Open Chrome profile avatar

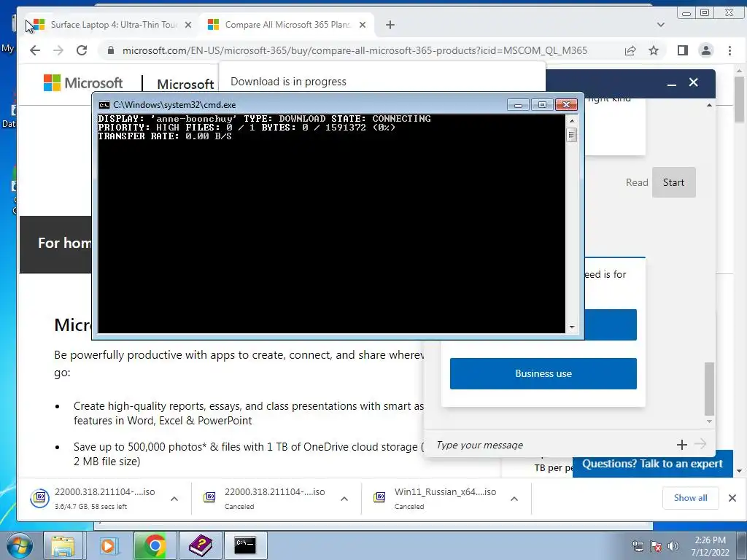pyautogui.click(x=706, y=50)
